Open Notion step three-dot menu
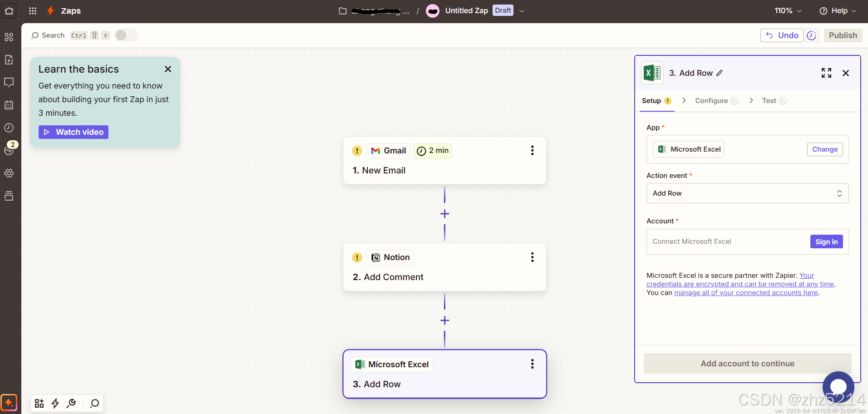Image resolution: width=868 pixels, height=414 pixels. click(532, 257)
